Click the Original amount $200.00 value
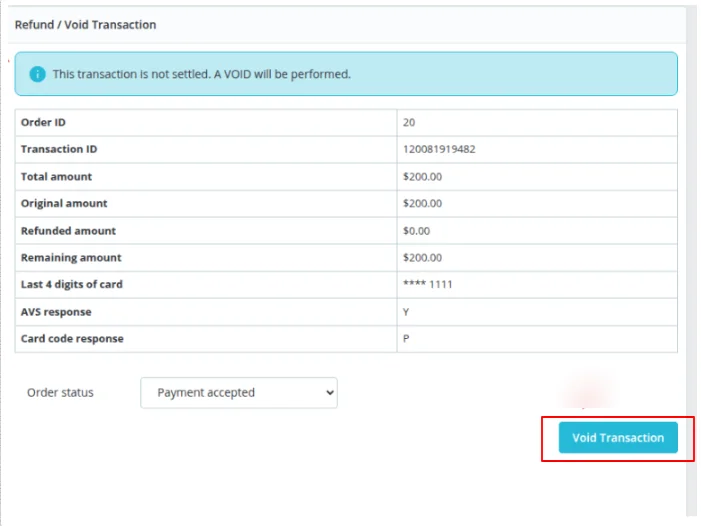701x526 pixels. (x=422, y=203)
